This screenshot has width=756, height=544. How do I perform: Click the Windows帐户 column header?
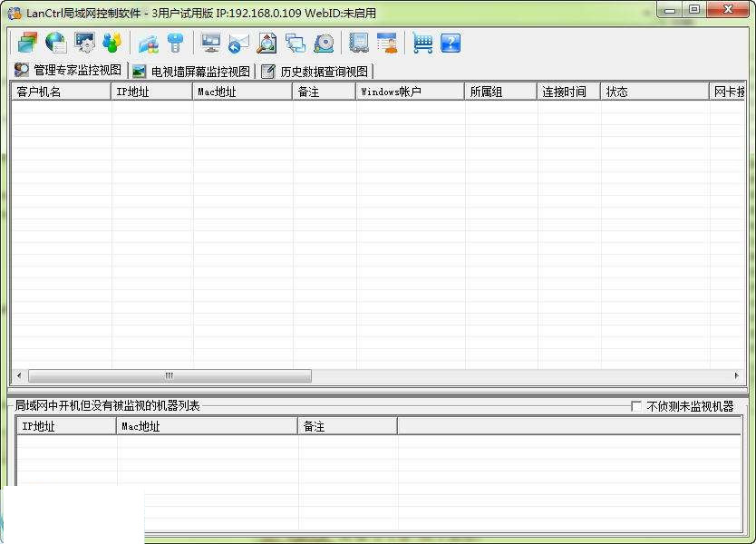410,92
